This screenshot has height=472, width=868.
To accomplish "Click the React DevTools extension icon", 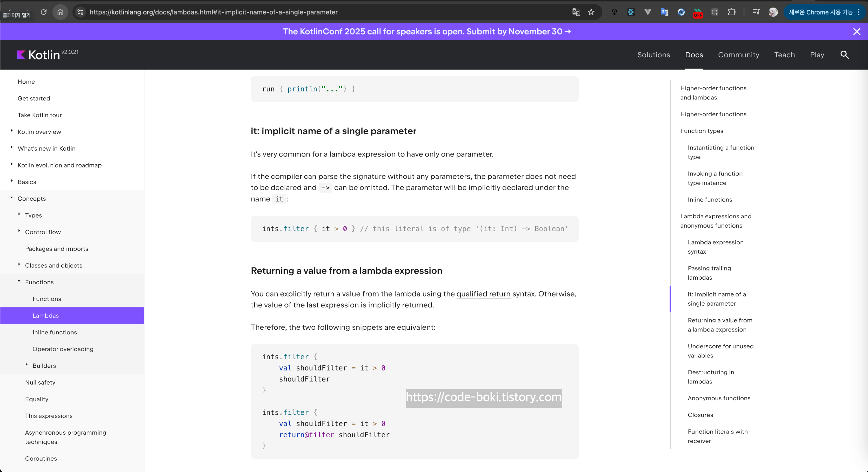I will 631,12.
